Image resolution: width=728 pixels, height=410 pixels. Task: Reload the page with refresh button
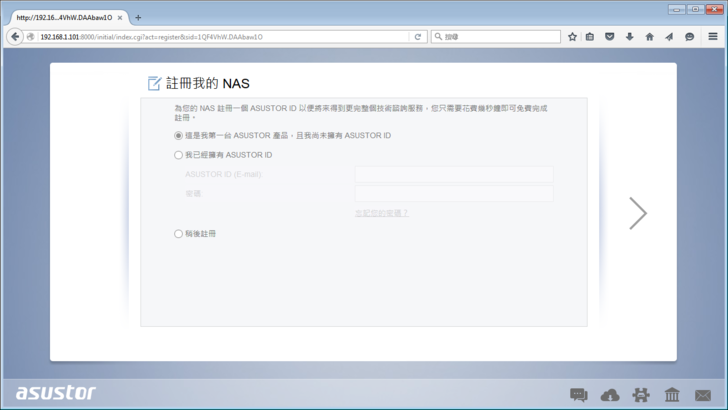coord(418,37)
